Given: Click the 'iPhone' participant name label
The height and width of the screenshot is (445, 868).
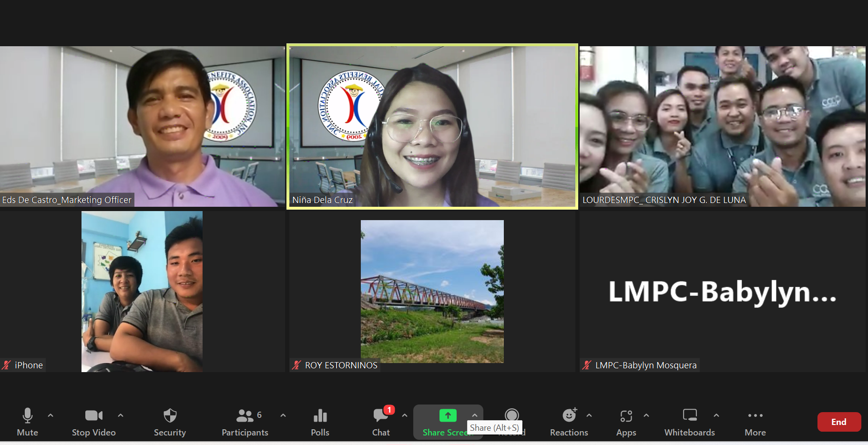Looking at the screenshot, I should 29,365.
